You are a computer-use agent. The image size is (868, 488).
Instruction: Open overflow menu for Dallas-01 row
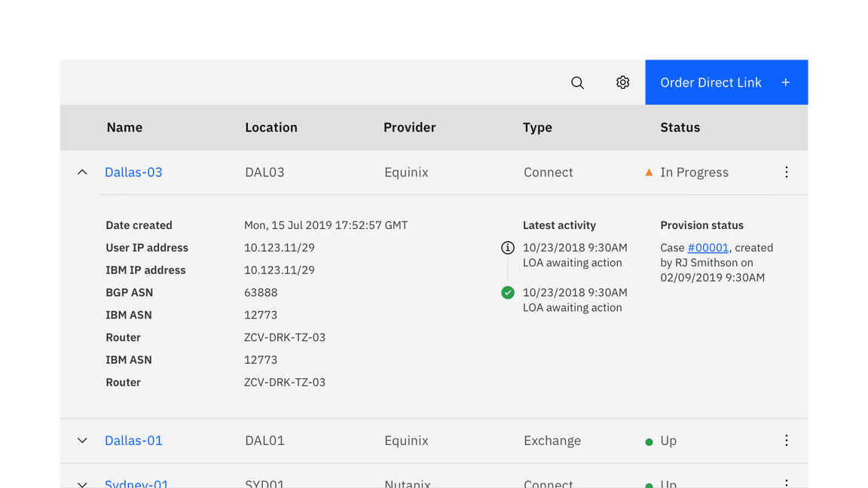pos(786,441)
